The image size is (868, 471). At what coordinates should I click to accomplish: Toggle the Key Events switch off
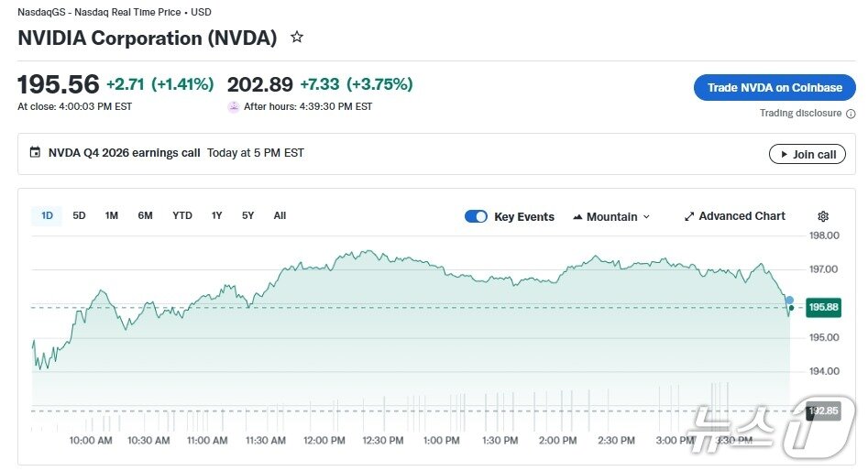(476, 216)
